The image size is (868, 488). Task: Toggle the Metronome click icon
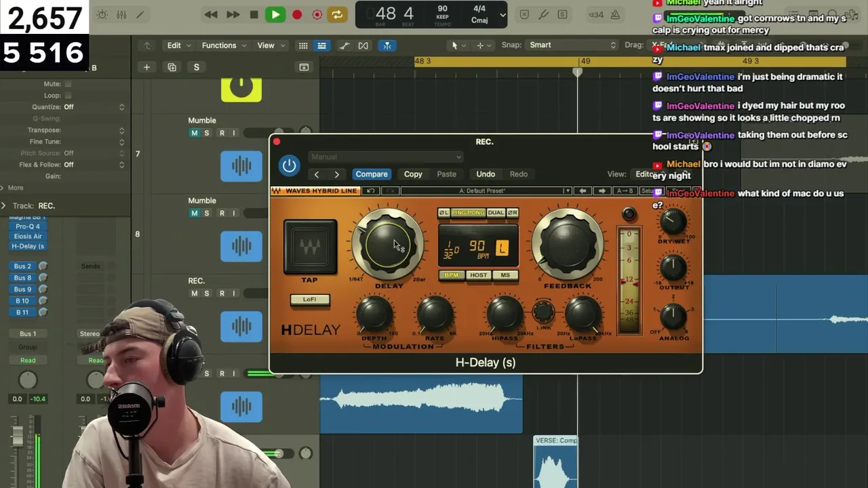coord(615,14)
